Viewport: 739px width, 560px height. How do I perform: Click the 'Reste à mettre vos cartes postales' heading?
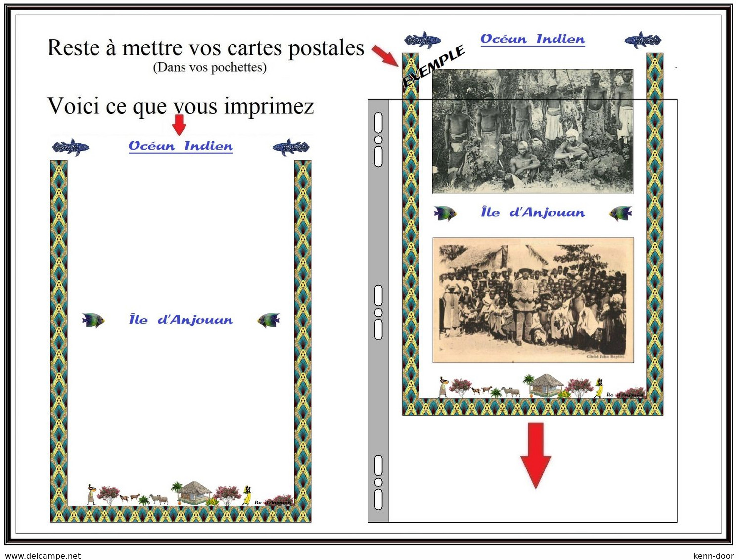click(x=206, y=48)
